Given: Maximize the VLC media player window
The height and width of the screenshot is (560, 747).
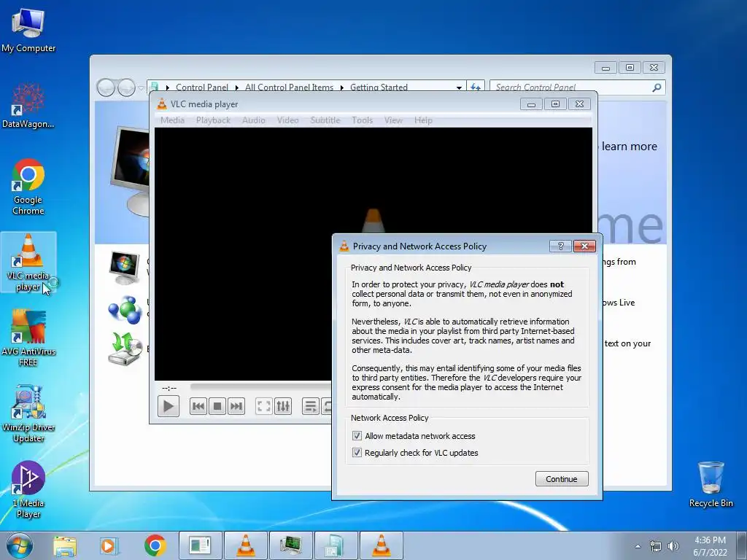Looking at the screenshot, I should click(x=555, y=104).
